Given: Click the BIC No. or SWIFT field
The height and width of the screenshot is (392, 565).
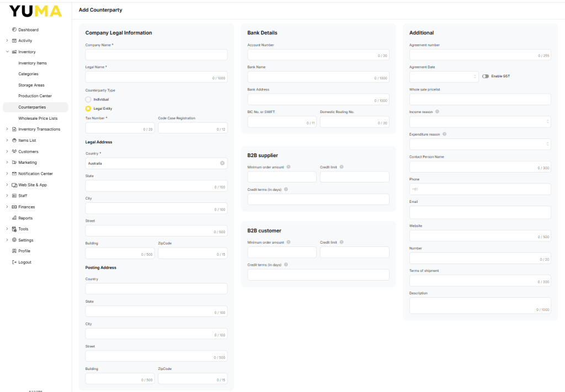Looking at the screenshot, I should pos(282,122).
